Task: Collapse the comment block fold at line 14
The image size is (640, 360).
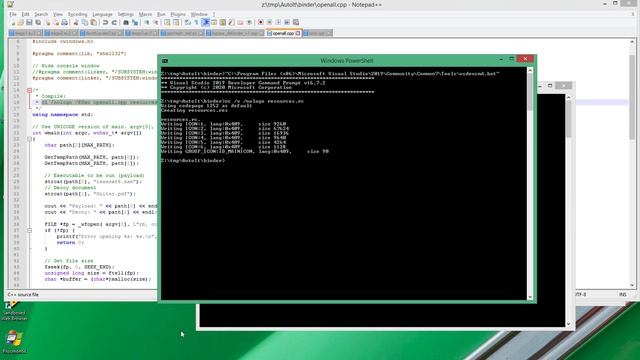Action: pos(29,90)
